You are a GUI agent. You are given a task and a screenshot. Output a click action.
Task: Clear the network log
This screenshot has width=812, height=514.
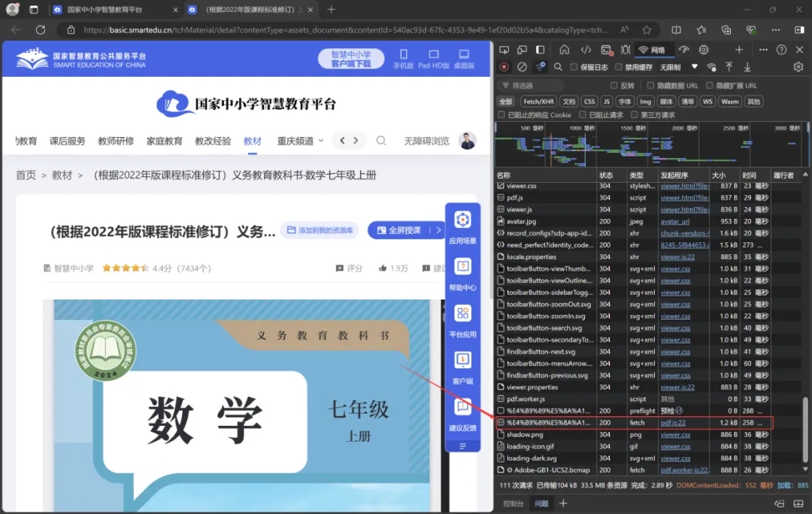pos(522,67)
